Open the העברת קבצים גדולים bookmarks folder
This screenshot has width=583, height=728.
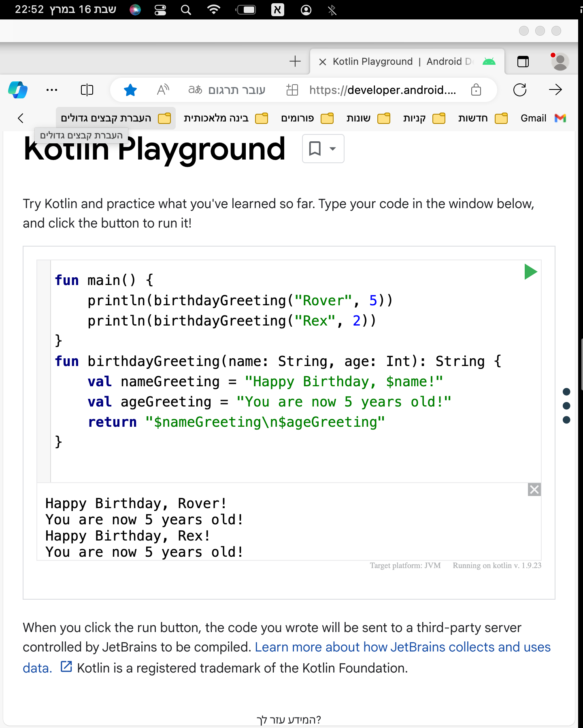(116, 118)
